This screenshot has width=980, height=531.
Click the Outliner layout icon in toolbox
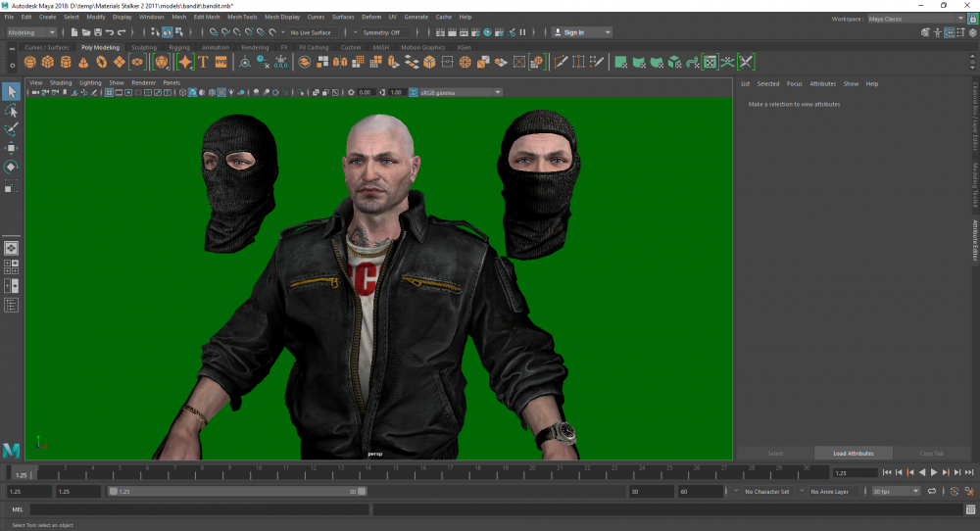pos(11,306)
